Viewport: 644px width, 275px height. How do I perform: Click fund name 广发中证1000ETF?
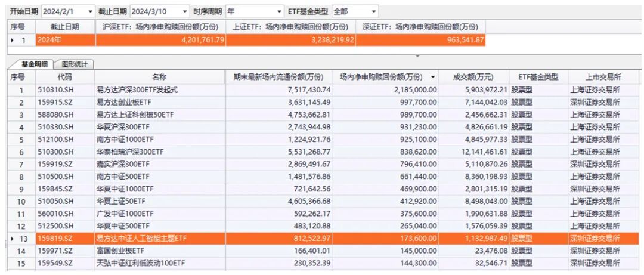pos(125,214)
